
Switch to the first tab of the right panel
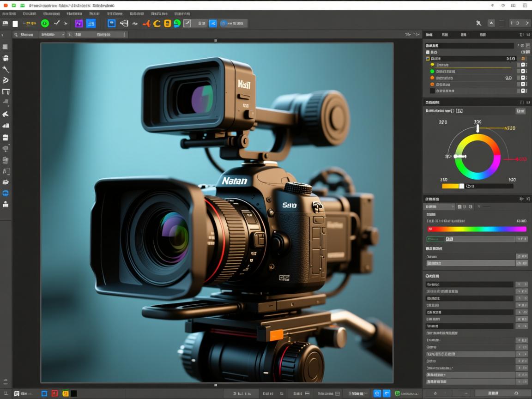[x=429, y=35]
